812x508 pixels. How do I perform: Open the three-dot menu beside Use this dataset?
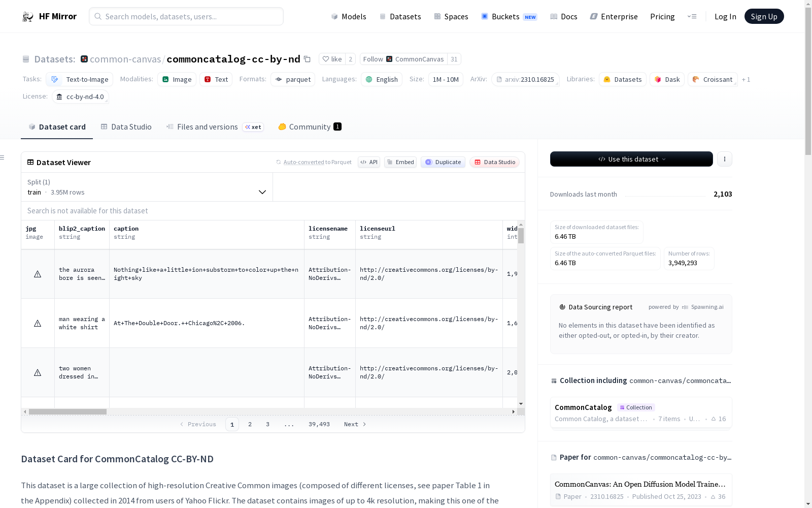point(724,159)
